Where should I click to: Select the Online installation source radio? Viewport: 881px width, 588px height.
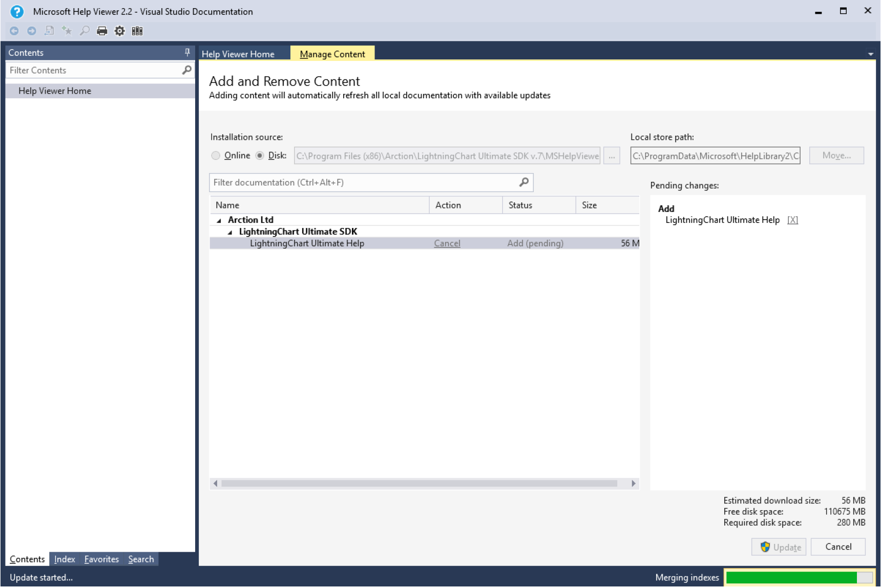coord(216,156)
